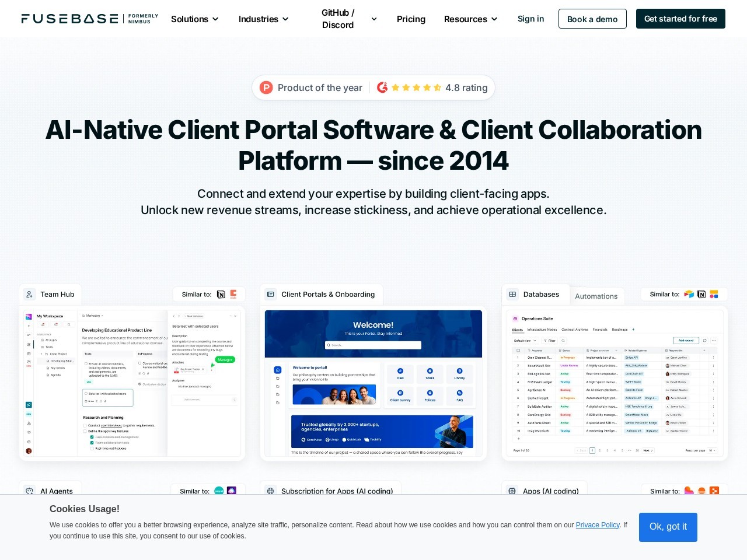Switch to the Databases tab
This screenshot has height=560, width=747.
pos(535,295)
